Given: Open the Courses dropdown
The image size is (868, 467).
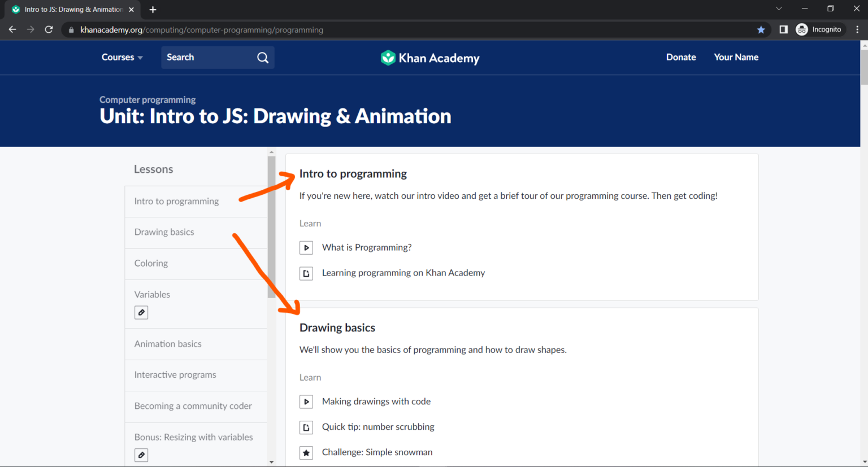Looking at the screenshot, I should click(121, 57).
